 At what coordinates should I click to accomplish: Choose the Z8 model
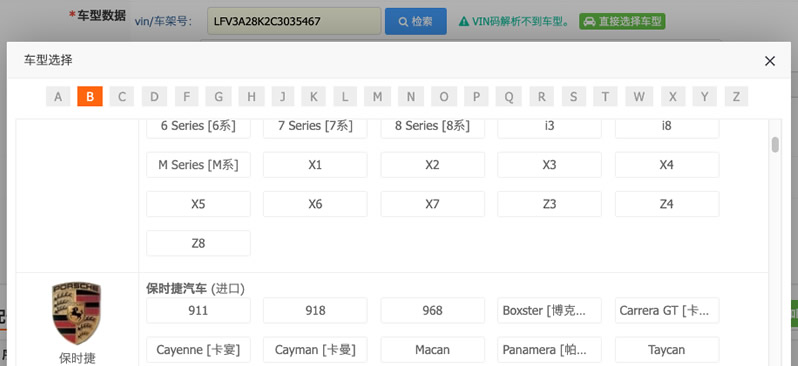pos(198,243)
